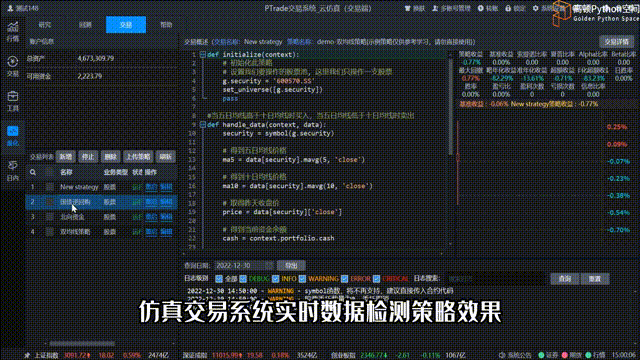This screenshot has height=360, width=640.
Task: Click the 上证指数 index in status bar
Action: pyautogui.click(x=46, y=356)
